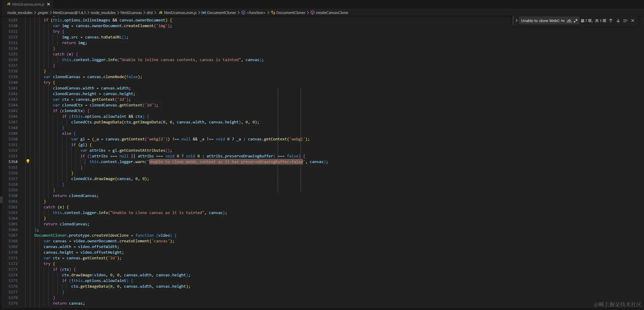Click 'this.options.inlineImages' on line 5329

click(x=81, y=20)
